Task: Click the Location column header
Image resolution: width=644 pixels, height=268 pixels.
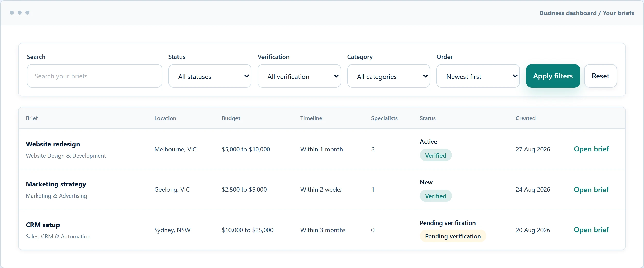Action: 165,118
